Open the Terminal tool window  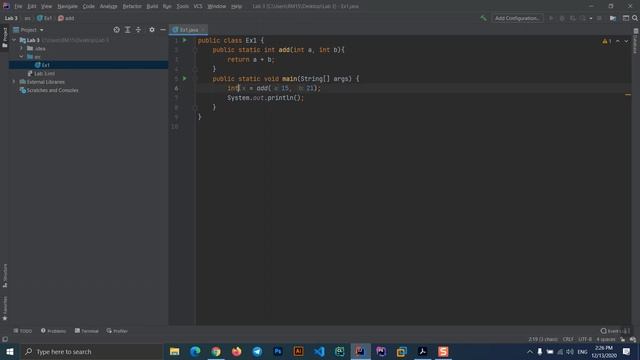pyautogui.click(x=87, y=331)
